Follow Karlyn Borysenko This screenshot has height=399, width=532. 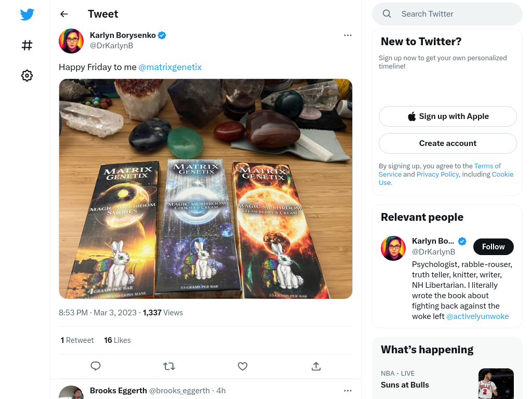coord(494,247)
